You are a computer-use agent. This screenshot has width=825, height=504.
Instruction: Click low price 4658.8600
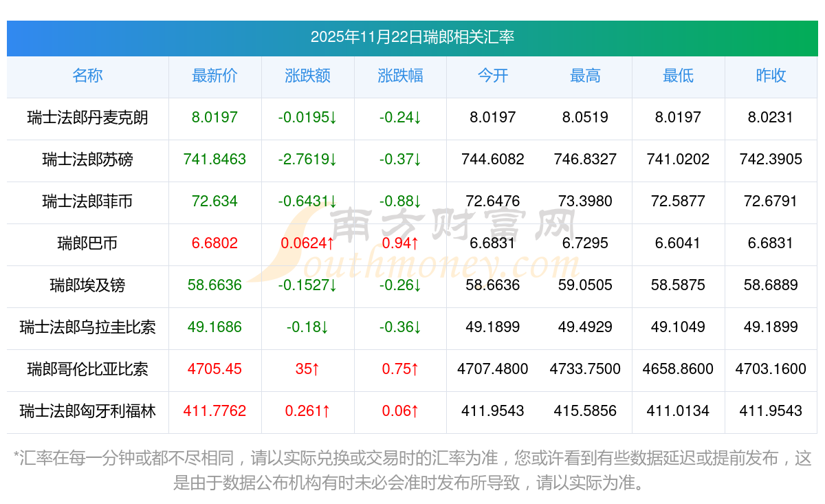678,369
